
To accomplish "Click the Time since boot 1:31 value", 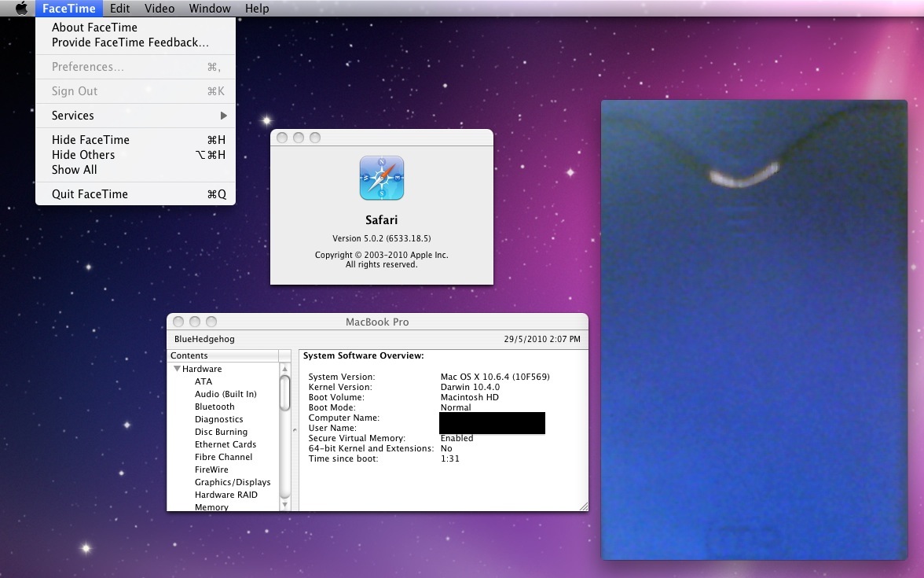I will coord(450,459).
